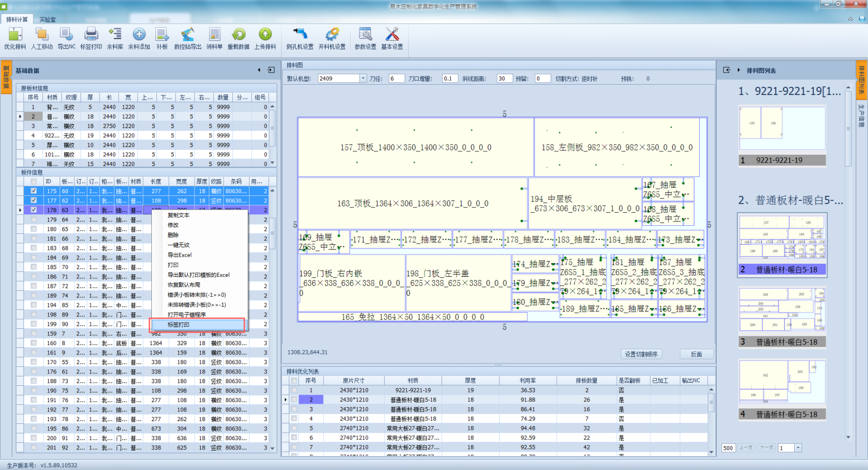Check the checkbox for row ID 179
868x470 pixels.
coord(34,220)
